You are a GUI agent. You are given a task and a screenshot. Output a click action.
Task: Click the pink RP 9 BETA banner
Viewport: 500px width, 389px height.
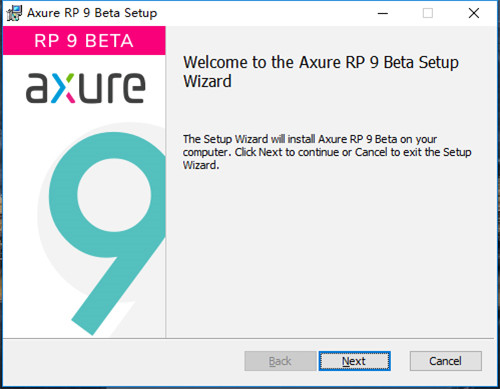tap(84, 41)
